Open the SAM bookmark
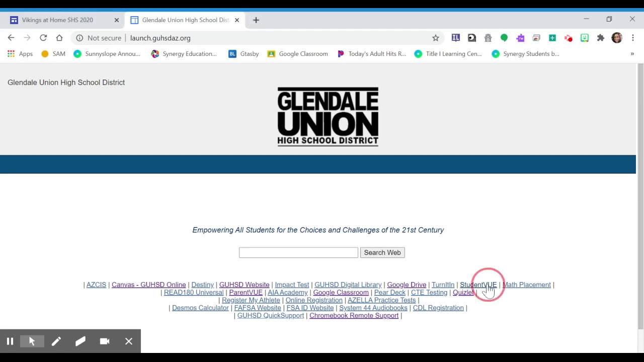This screenshot has height=362, width=644. 53,54
